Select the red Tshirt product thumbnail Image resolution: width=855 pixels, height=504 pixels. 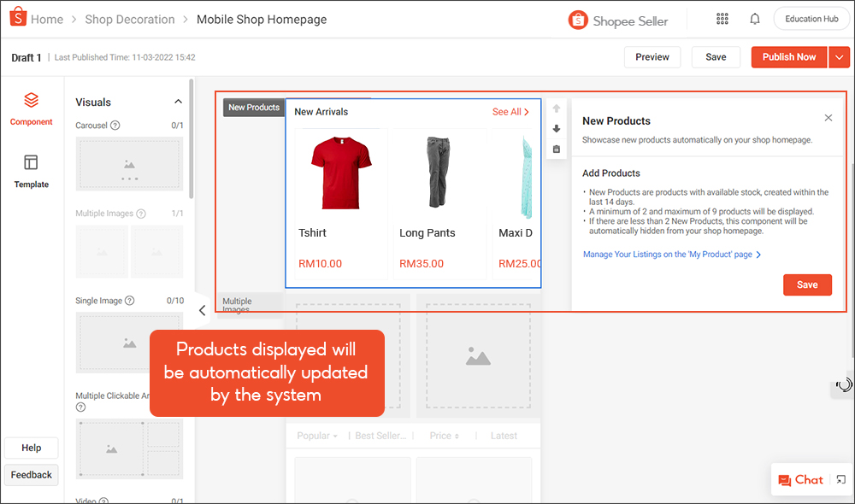click(x=339, y=169)
